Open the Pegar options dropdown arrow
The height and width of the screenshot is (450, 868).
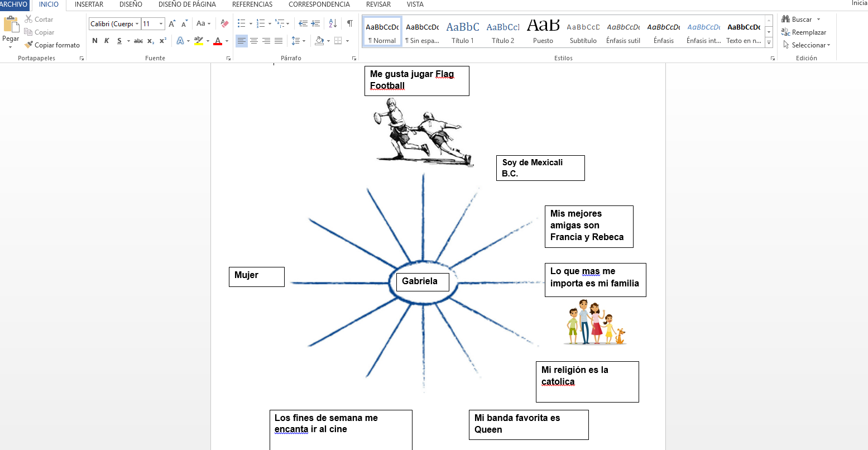point(11,47)
